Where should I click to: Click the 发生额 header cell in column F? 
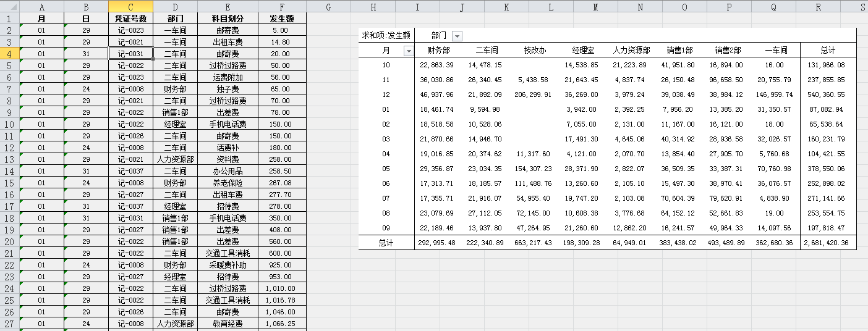click(282, 19)
